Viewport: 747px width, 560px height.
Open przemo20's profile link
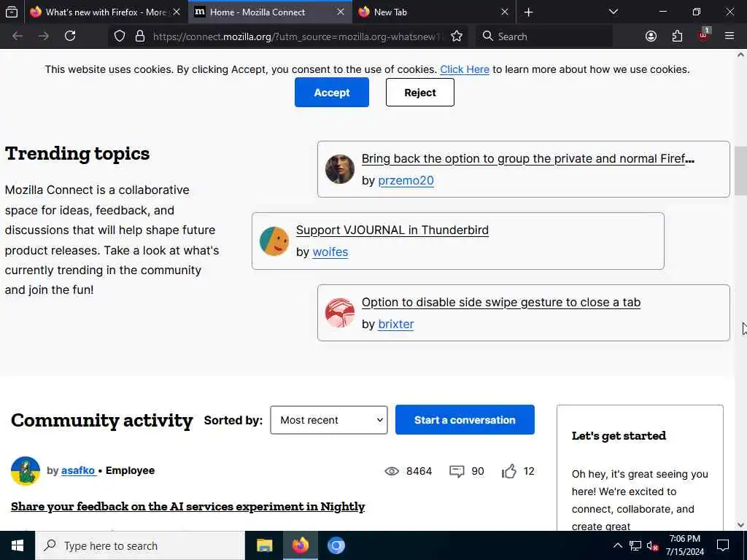pyautogui.click(x=406, y=181)
